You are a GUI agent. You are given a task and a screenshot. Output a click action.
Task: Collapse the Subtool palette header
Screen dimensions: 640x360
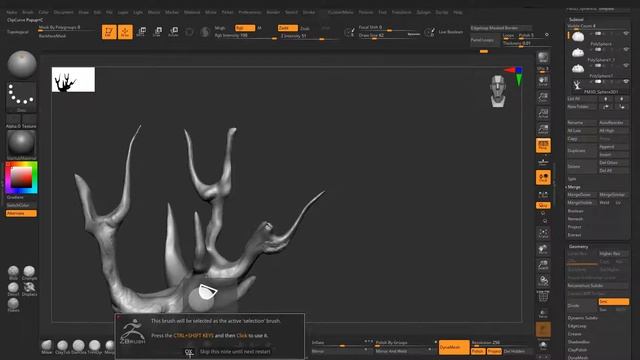pos(576,19)
